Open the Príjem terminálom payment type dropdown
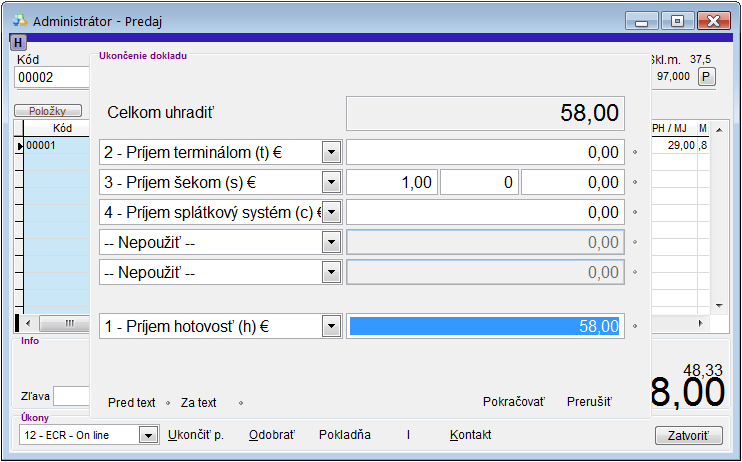742x462 pixels. point(331,152)
